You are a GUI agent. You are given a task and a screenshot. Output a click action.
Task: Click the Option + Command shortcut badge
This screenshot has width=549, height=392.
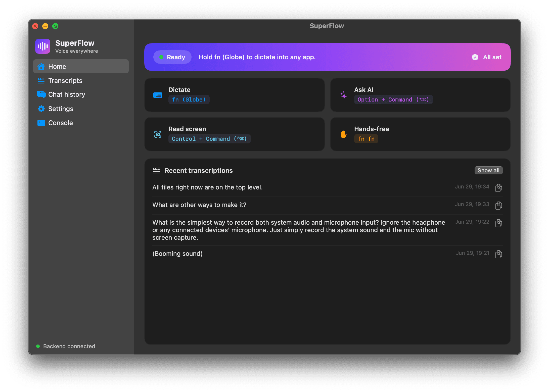pyautogui.click(x=393, y=100)
